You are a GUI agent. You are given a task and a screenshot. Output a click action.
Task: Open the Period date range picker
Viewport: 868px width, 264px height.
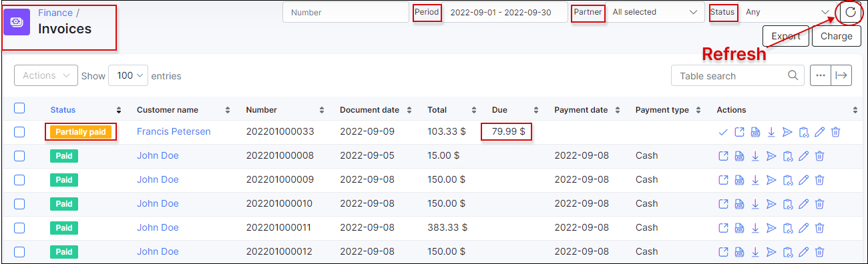coord(505,12)
